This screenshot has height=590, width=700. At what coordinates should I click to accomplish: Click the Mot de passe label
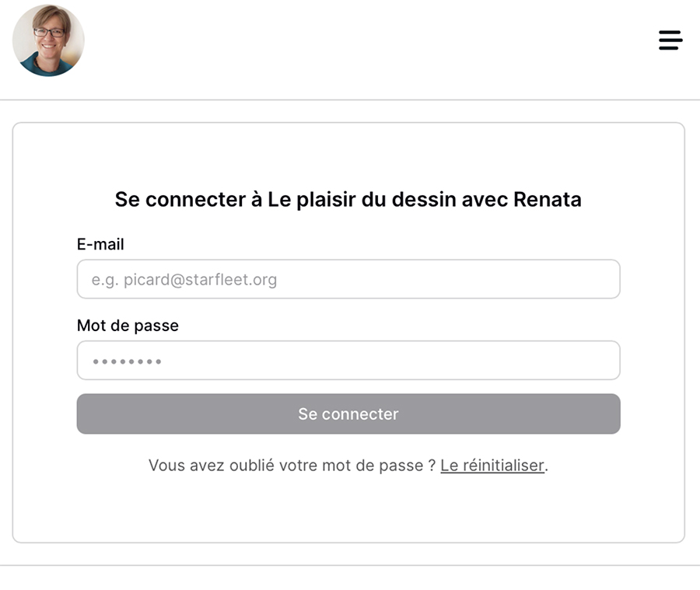coord(128,326)
